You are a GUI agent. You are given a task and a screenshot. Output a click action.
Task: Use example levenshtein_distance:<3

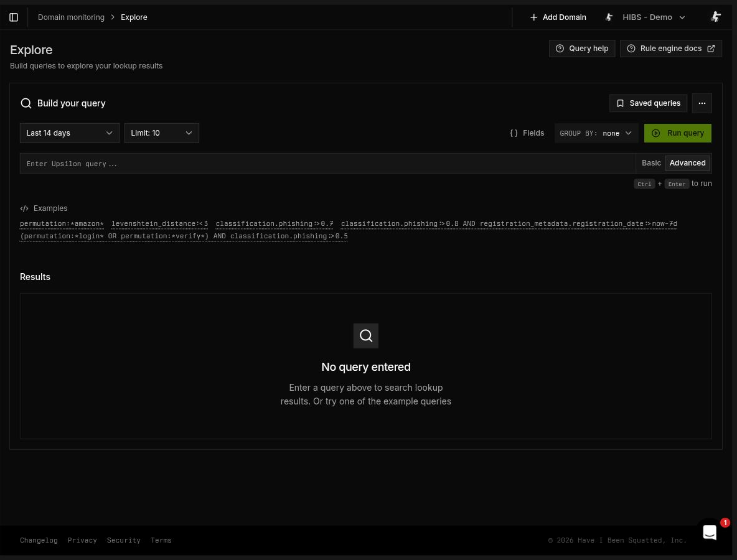pos(160,223)
